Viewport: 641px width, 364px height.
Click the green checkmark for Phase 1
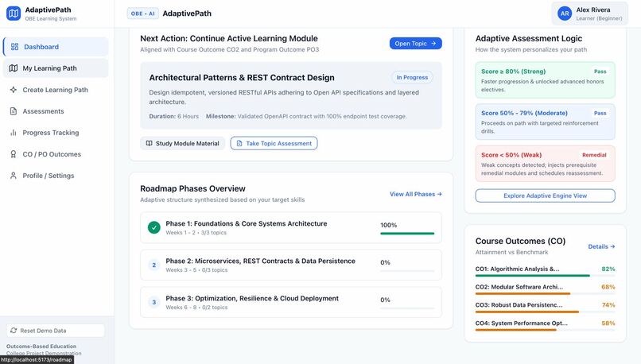point(154,227)
